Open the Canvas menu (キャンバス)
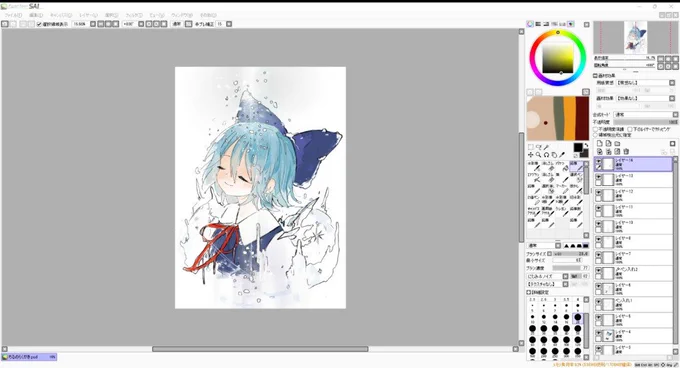This screenshot has height=368, width=680. pos(61,15)
